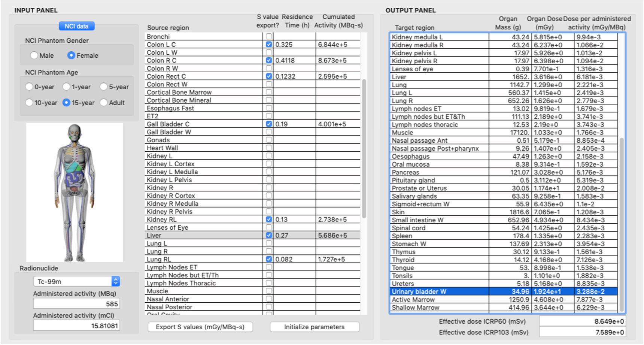Click the Initialize parameters button
This screenshot has width=644, height=345.
315,327
